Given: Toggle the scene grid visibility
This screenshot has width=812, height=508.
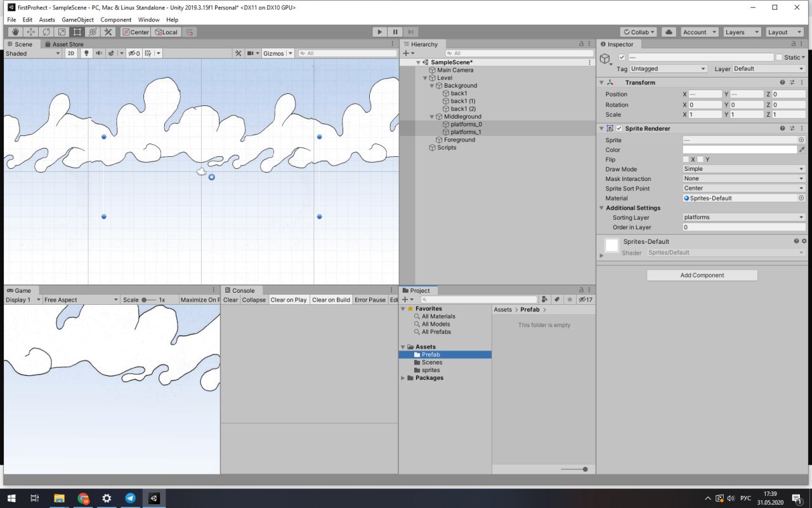Looking at the screenshot, I should pos(148,53).
